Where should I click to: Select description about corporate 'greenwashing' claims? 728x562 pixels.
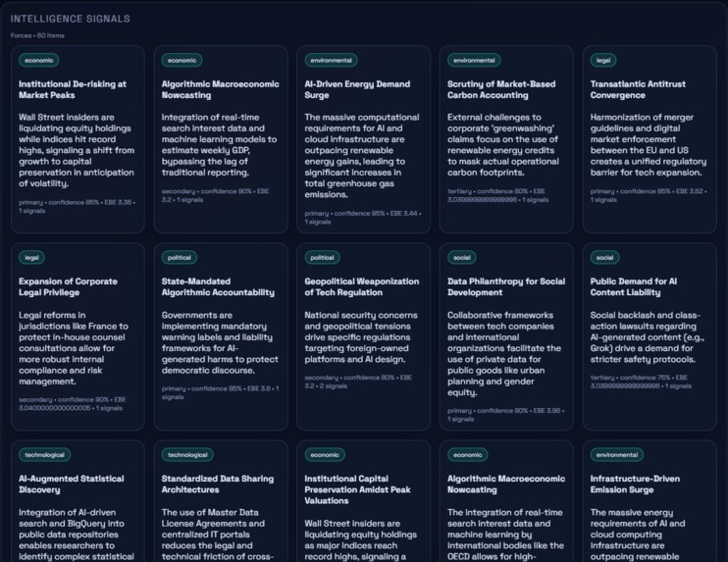click(x=503, y=145)
